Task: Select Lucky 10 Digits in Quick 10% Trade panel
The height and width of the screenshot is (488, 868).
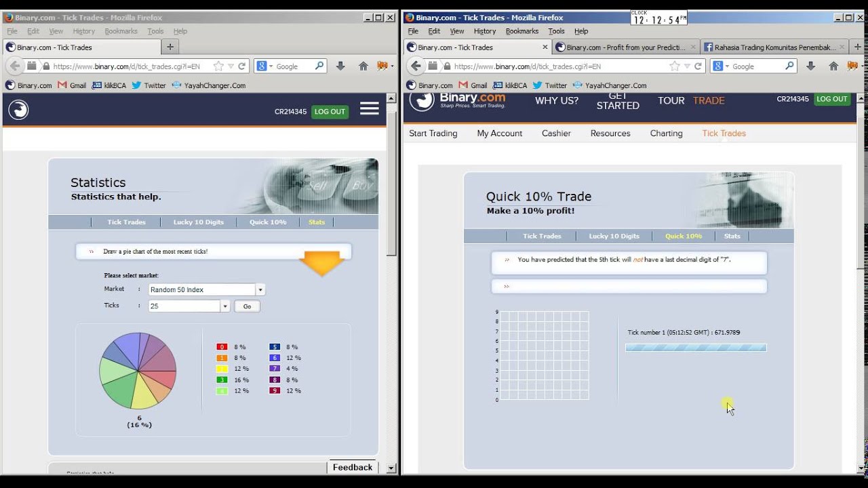Action: [x=614, y=236]
